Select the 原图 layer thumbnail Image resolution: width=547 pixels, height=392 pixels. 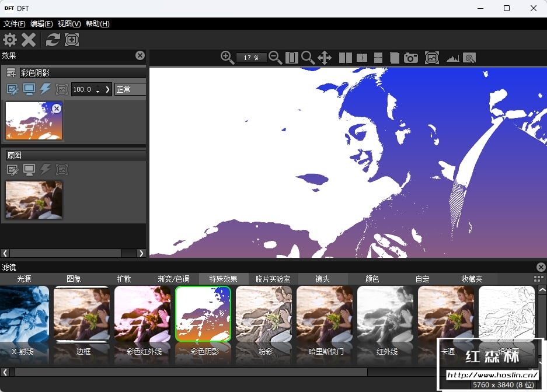(x=34, y=200)
